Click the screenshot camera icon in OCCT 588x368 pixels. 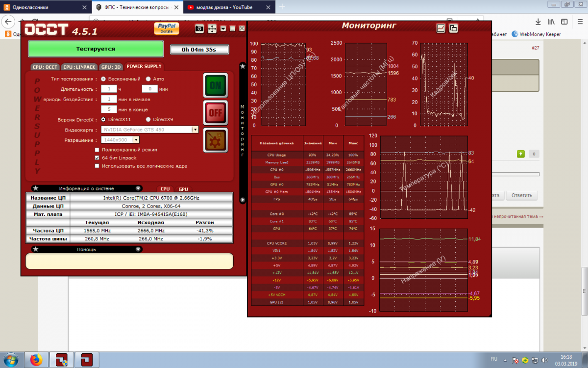pos(199,29)
